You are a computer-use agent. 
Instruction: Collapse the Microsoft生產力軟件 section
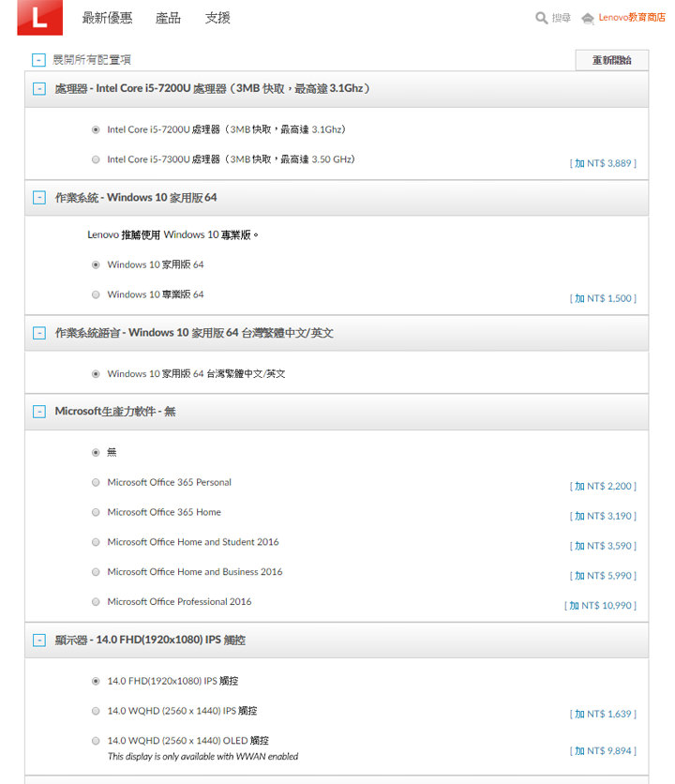pos(39,412)
